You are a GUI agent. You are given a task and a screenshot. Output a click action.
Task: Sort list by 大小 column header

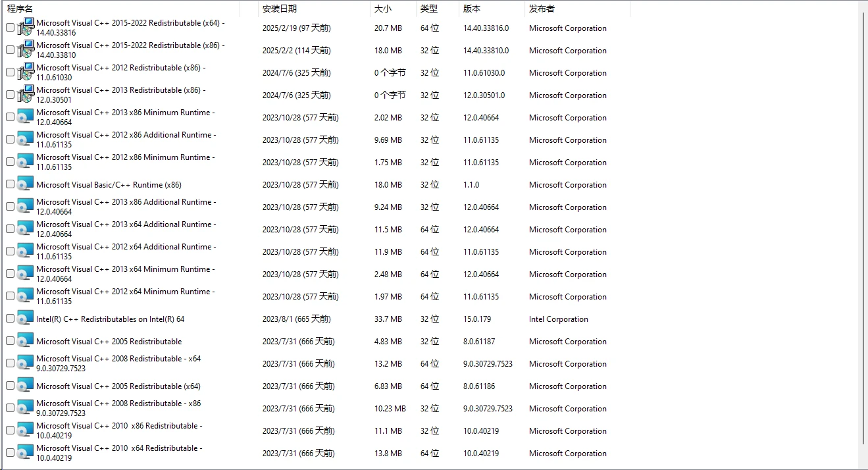coord(393,9)
